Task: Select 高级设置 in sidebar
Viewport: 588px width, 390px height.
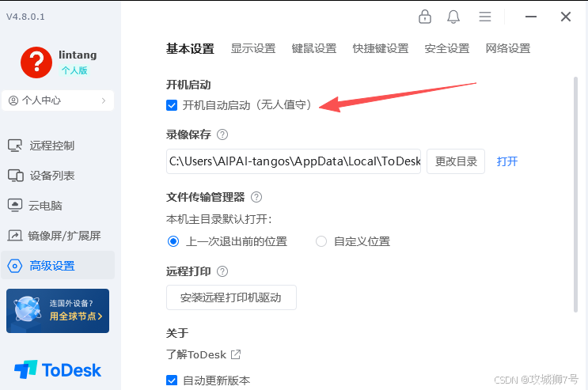Action: click(x=58, y=266)
